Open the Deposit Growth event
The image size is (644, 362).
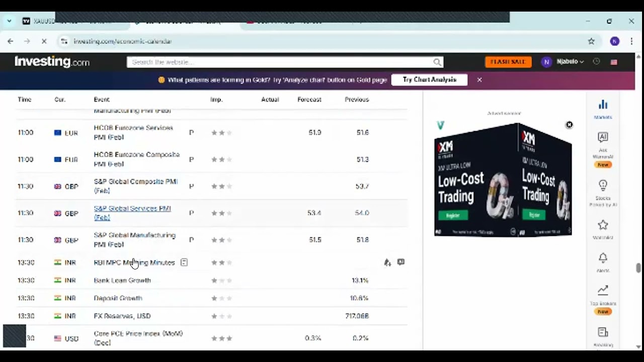[118, 298]
